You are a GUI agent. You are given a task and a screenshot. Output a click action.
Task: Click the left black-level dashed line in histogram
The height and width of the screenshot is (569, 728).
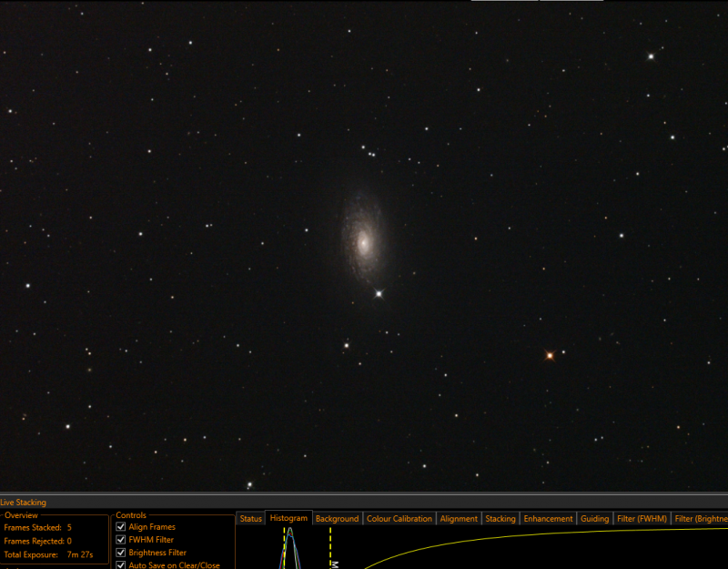pyautogui.click(x=284, y=548)
